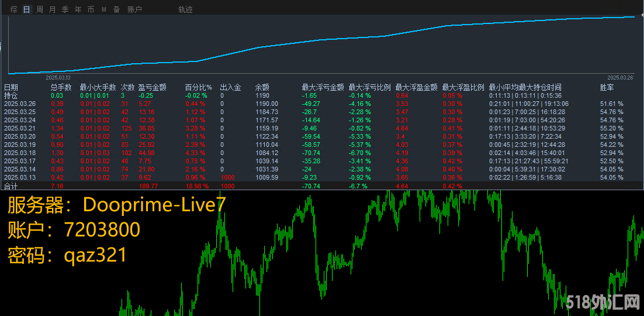Click the 7.16 total lots value
Image resolution: width=644 pixels, height=316 pixels.
click(57, 186)
